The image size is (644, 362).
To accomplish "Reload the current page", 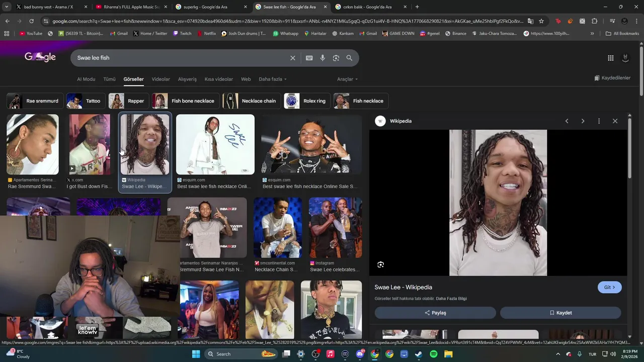I will pos(31,21).
